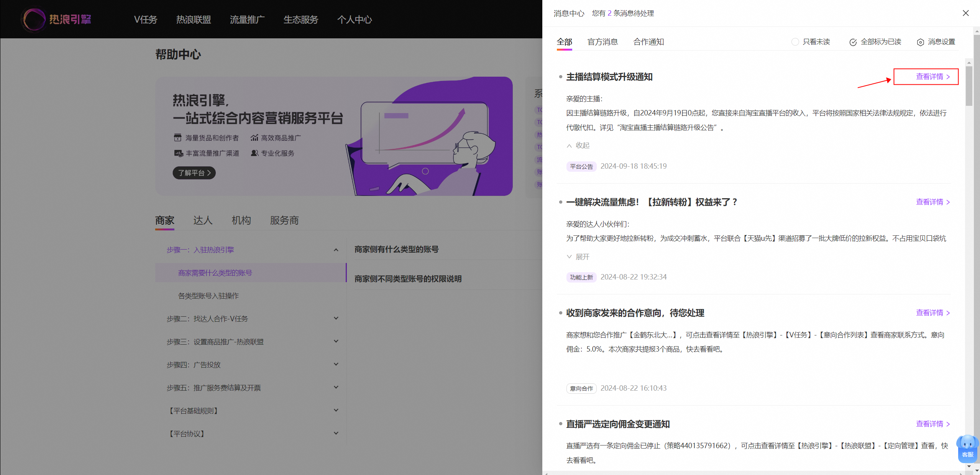Select the 达人 help tab
This screenshot has width=980, height=475.
pyautogui.click(x=203, y=220)
